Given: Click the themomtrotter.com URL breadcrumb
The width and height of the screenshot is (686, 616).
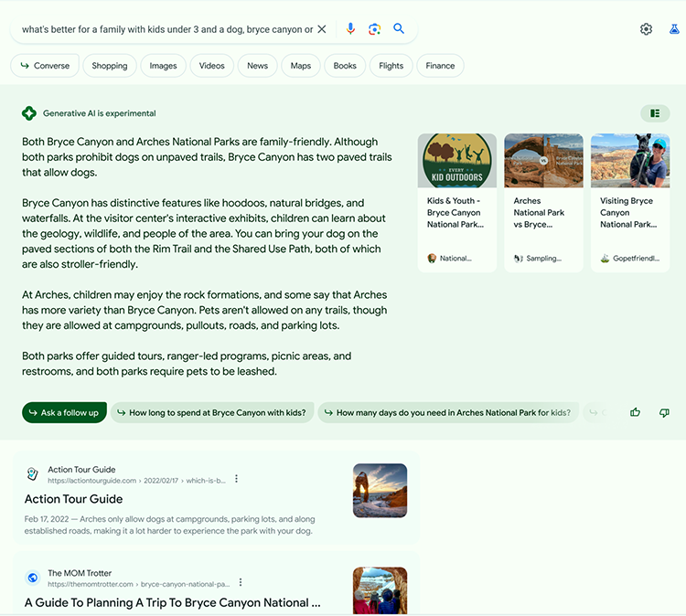Looking at the screenshot, I should click(139, 584).
